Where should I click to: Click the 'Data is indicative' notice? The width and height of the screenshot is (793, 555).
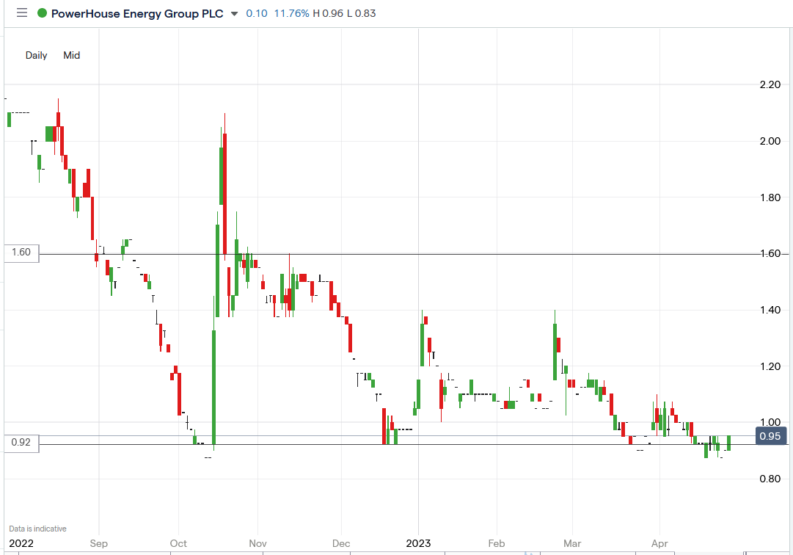click(x=37, y=528)
